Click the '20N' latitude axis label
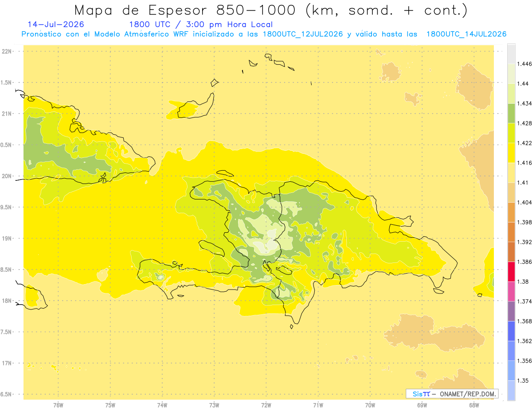 (6, 176)
